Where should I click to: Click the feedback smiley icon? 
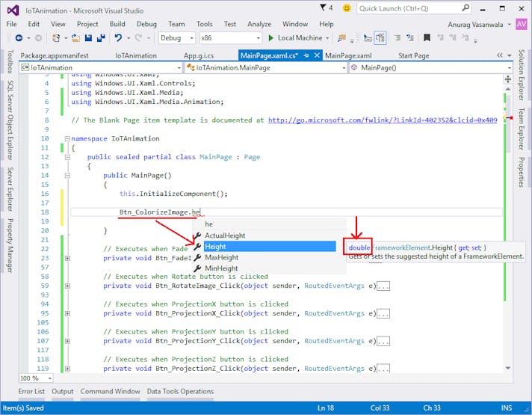[347, 7]
